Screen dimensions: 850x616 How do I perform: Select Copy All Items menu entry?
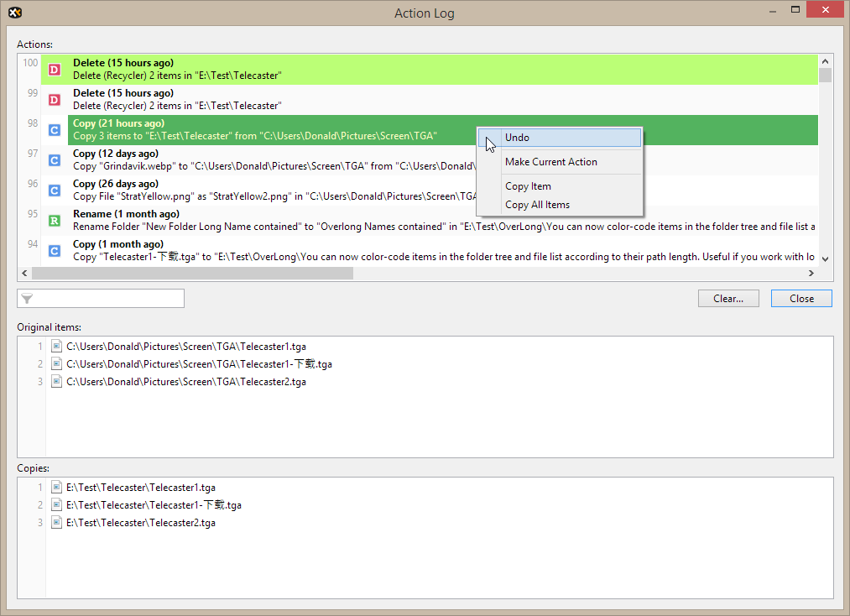pos(537,205)
